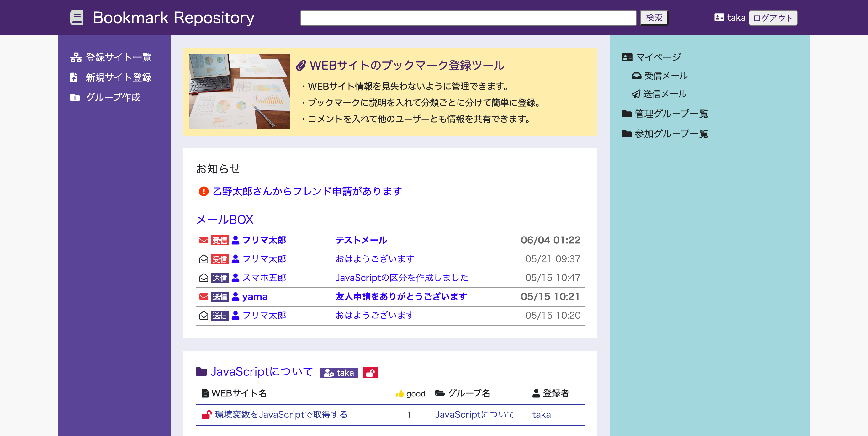Open recipient スマホ五郎 link
The image size is (868, 436).
(264, 278)
